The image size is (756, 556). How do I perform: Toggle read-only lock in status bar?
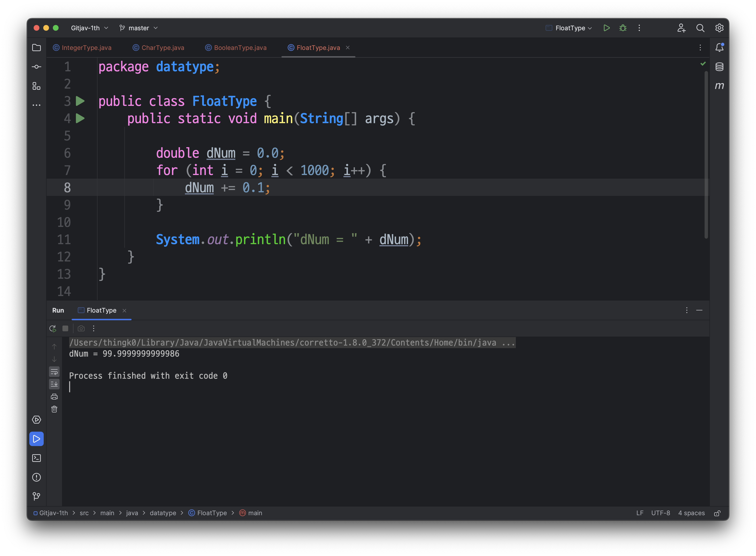[717, 513]
